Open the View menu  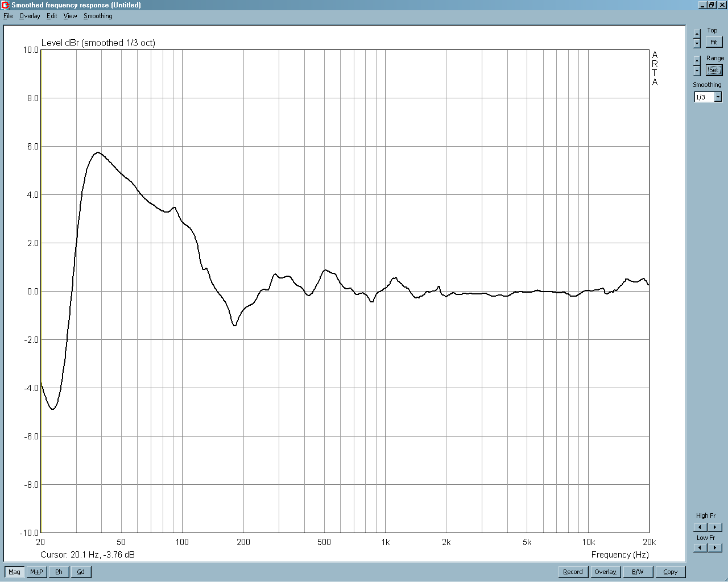(70, 16)
